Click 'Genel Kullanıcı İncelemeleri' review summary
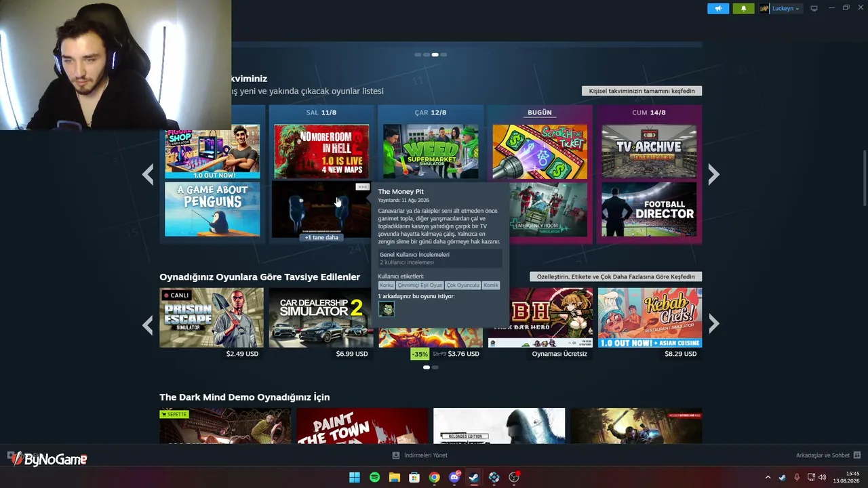 point(440,258)
